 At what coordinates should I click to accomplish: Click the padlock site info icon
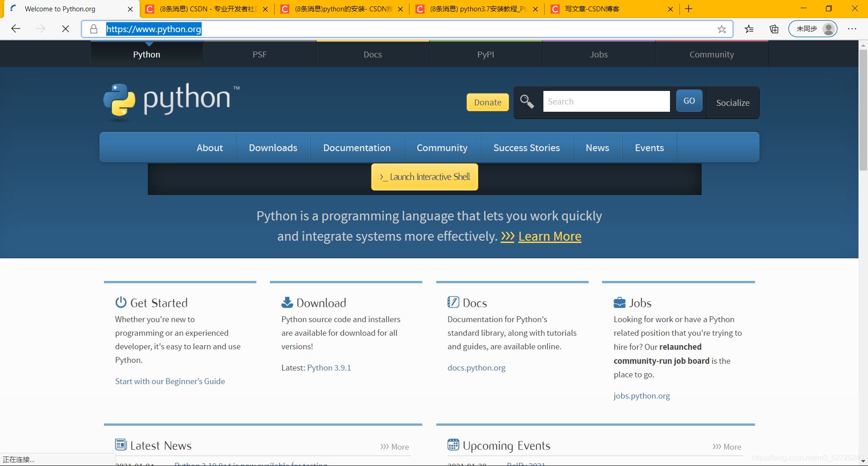pos(94,29)
